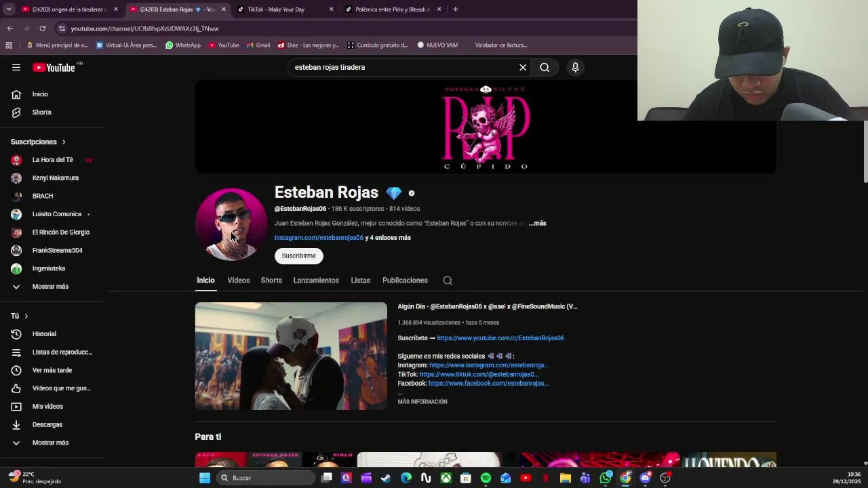Go back with browser back arrow
Screen dimensions: 868x488
10,28
